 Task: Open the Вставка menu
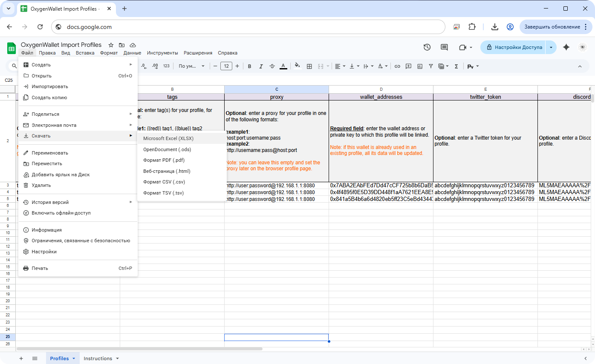pyautogui.click(x=85, y=53)
